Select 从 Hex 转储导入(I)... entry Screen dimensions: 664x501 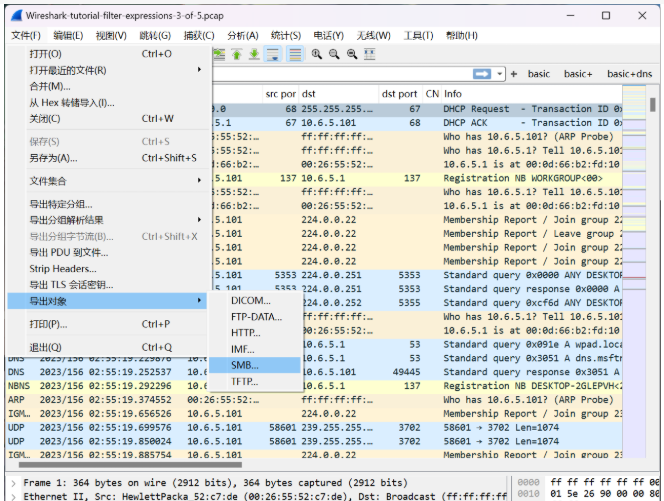click(109, 102)
